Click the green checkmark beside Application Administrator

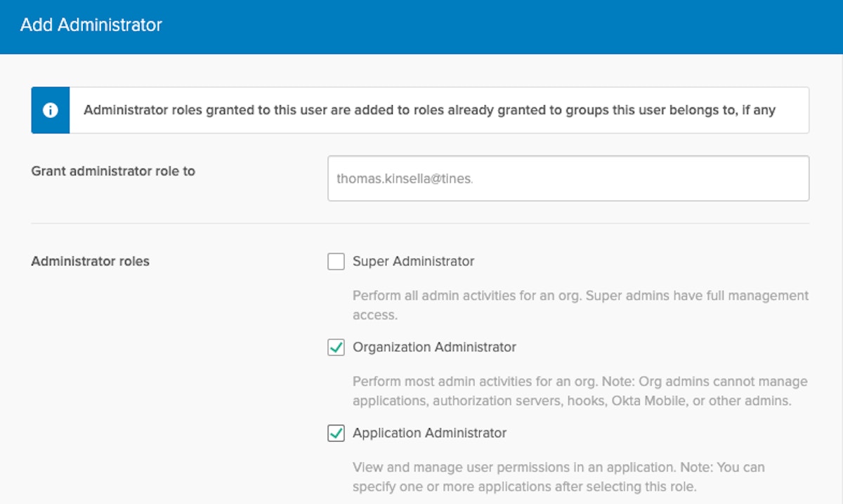click(x=336, y=433)
